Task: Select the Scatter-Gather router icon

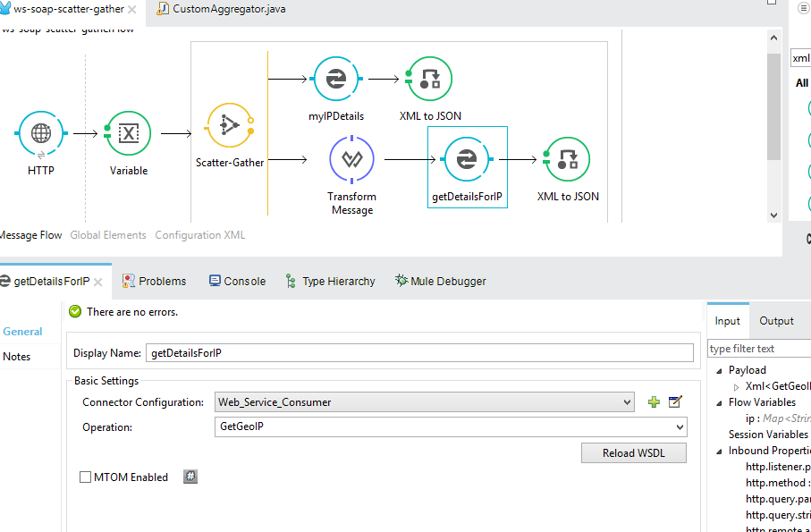Action: 230,125
